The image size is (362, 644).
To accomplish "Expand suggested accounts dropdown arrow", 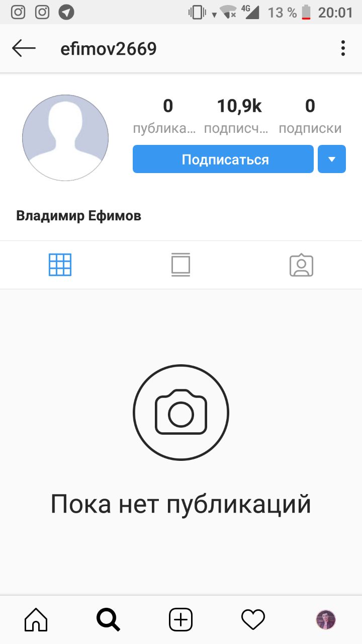I will tap(332, 159).
